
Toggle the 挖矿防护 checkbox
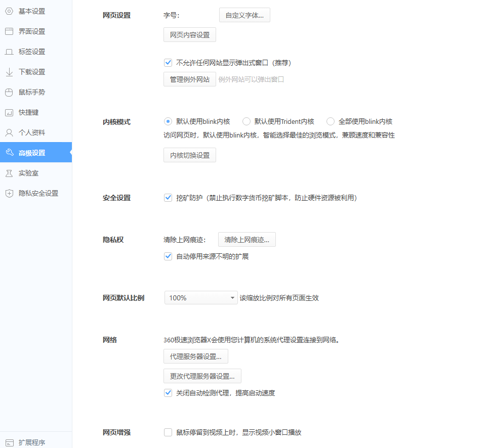168,198
